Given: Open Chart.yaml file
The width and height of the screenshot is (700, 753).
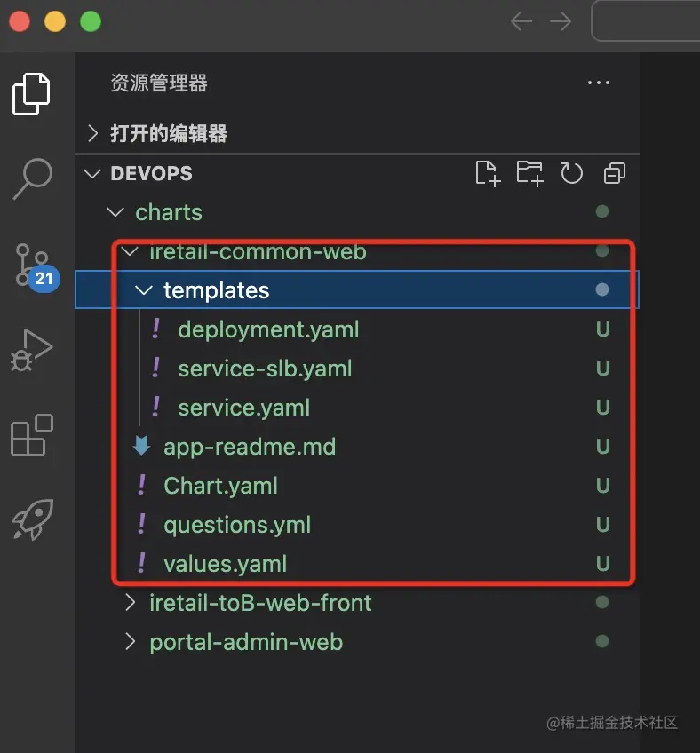Looking at the screenshot, I should point(357,486).
